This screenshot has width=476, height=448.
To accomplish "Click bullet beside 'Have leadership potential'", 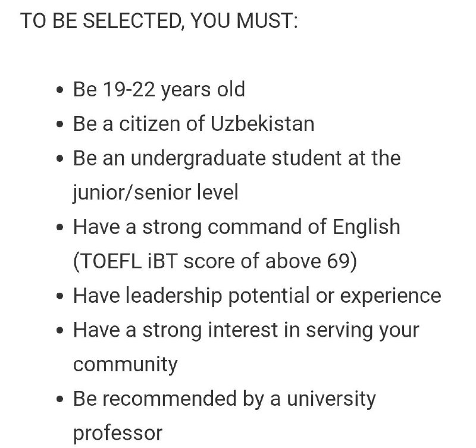I will [60, 296].
